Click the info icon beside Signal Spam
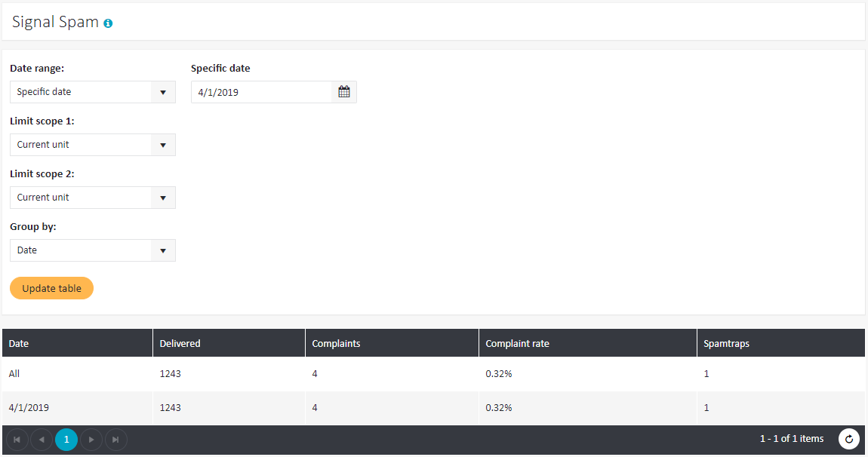The width and height of the screenshot is (868, 457). click(x=108, y=23)
